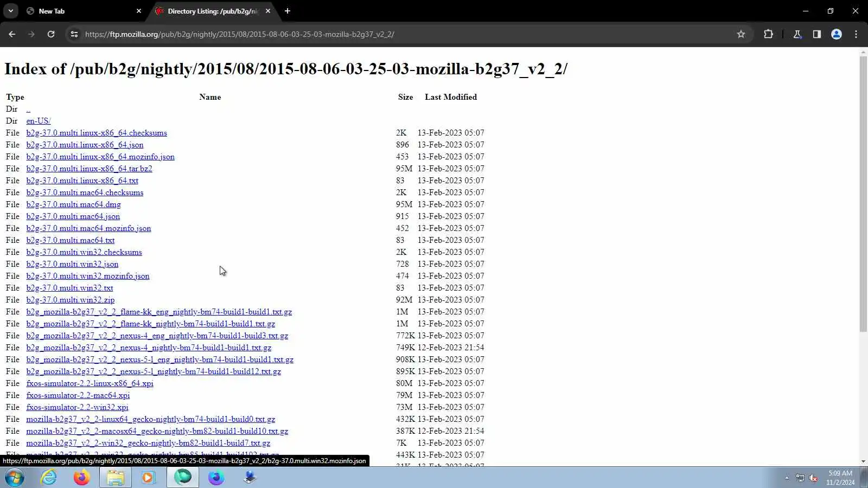Expand the tab search dropdown
The width and height of the screenshot is (868, 488).
tap(11, 11)
